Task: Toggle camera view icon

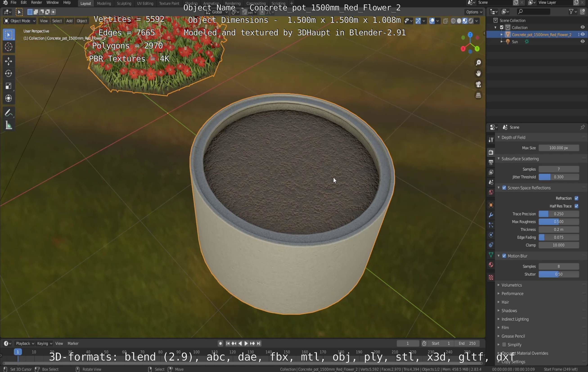Action: point(478,85)
